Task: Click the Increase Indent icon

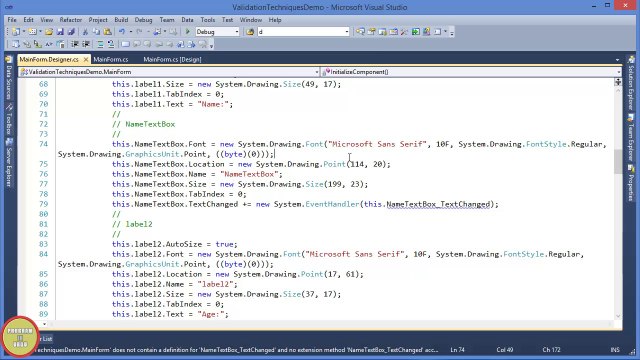Action: coord(86,44)
